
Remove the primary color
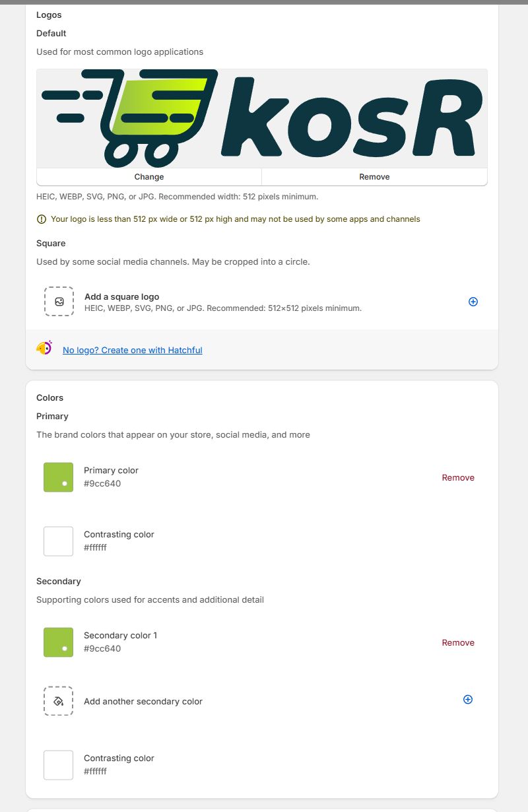pyautogui.click(x=458, y=478)
